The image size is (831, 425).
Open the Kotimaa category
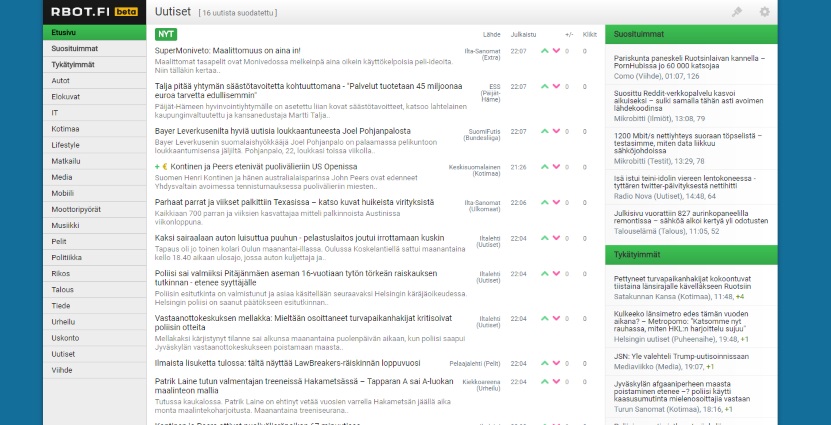click(94, 129)
